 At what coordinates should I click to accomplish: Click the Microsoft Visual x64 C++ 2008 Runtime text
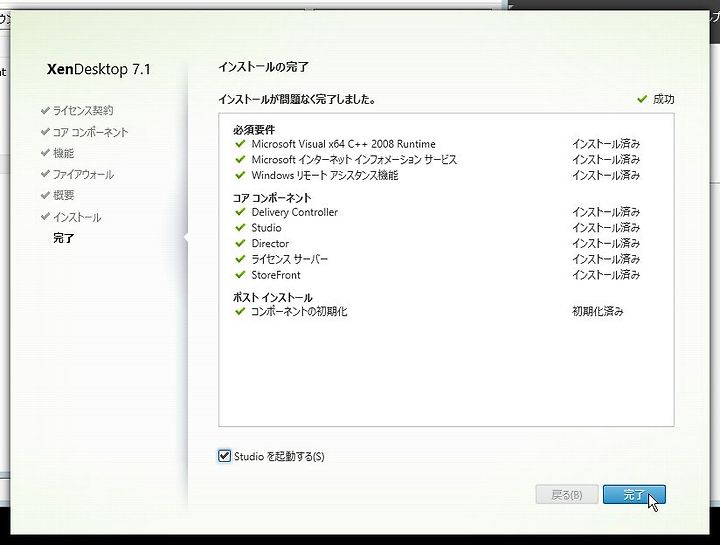[343, 144]
